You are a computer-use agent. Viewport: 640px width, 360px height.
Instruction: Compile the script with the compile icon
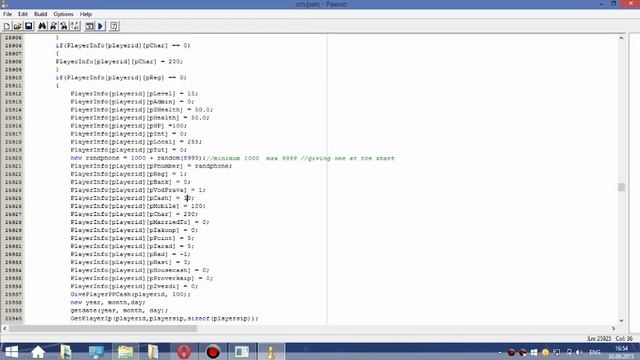point(89,26)
